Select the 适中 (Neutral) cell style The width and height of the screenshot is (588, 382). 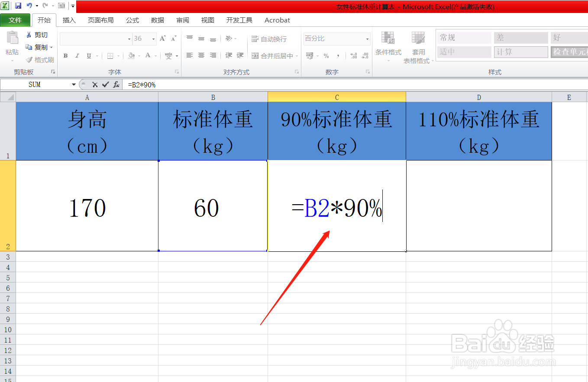[464, 52]
